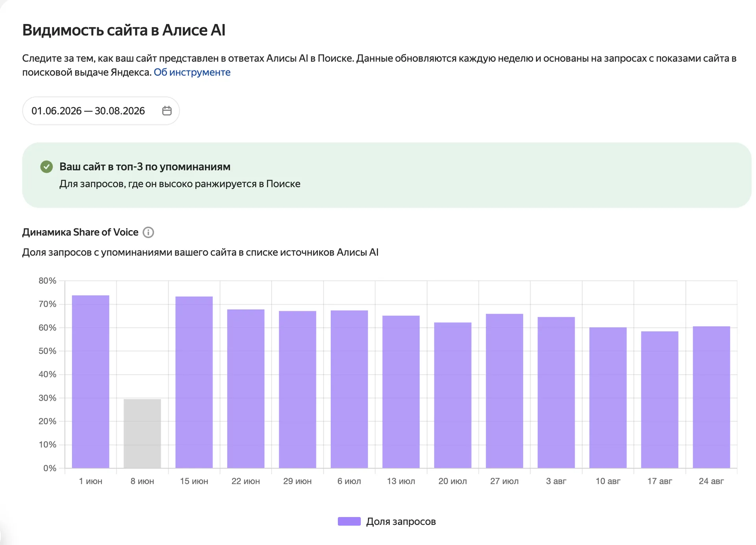Select the bar for 6 июл
This screenshot has width=756, height=545.
click(349, 389)
